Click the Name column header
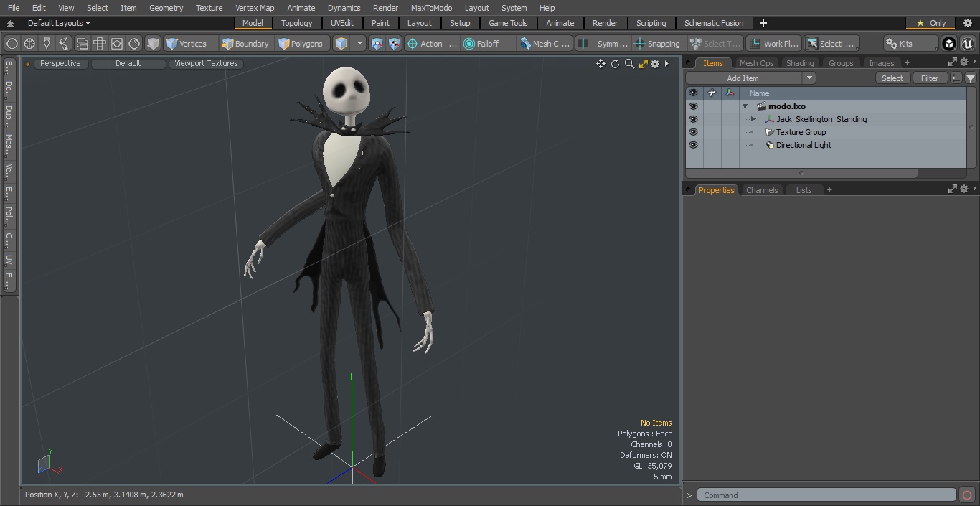The height and width of the screenshot is (506, 980). click(854, 93)
